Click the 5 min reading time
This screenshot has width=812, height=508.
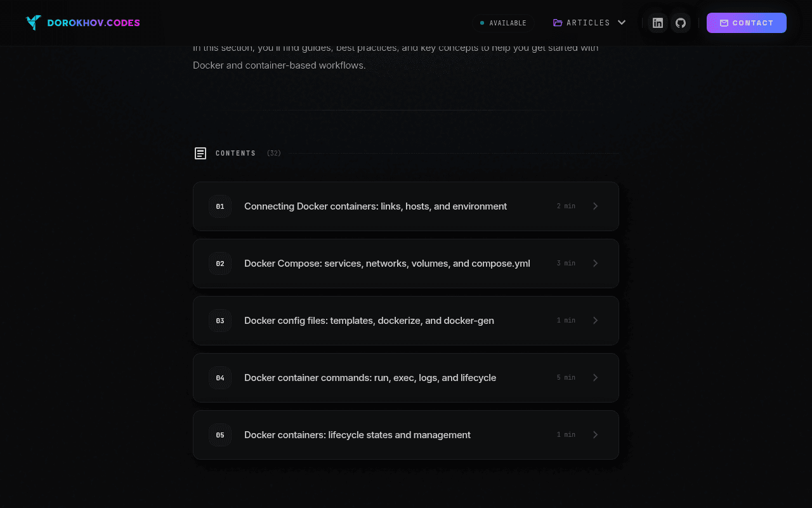(x=566, y=378)
